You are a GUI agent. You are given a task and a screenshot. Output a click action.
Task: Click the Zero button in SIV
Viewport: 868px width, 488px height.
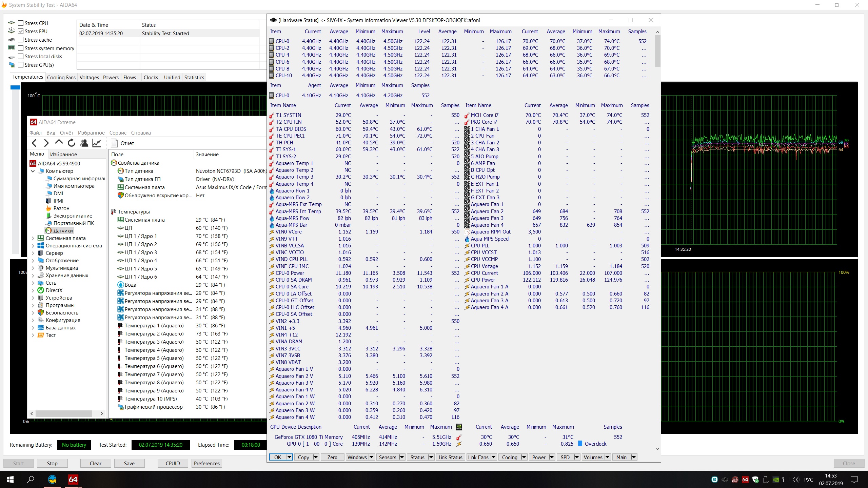click(x=332, y=457)
